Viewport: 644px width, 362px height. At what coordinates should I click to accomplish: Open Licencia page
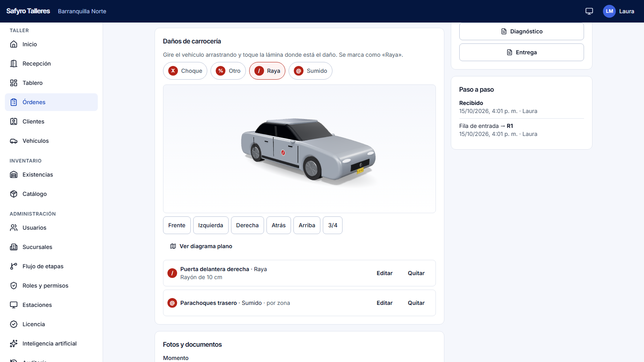(51, 324)
